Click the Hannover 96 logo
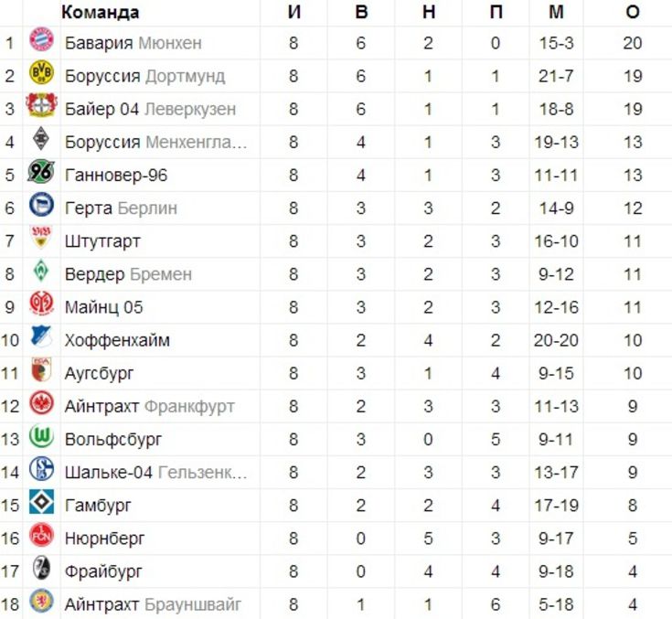The height and width of the screenshot is (619, 672). pos(41,171)
